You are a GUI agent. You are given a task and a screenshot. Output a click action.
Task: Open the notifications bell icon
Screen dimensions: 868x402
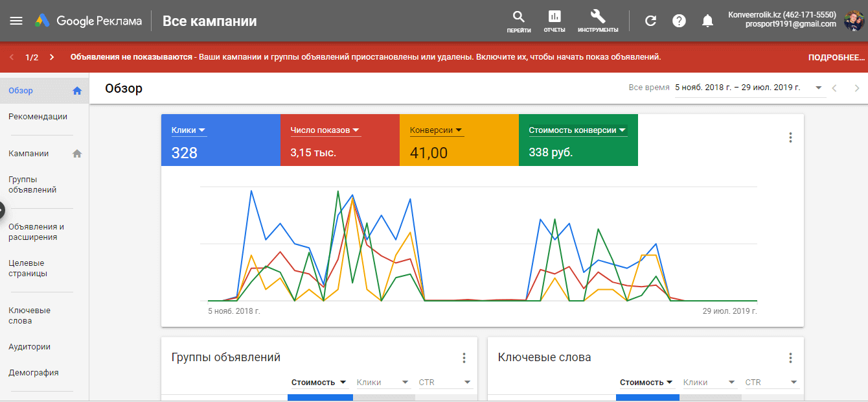point(707,21)
